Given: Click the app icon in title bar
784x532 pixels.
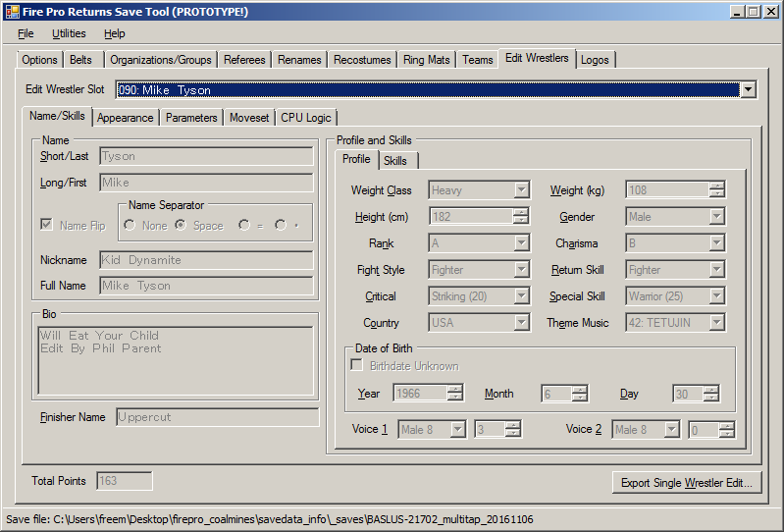Looking at the screenshot, I should pos(12,12).
